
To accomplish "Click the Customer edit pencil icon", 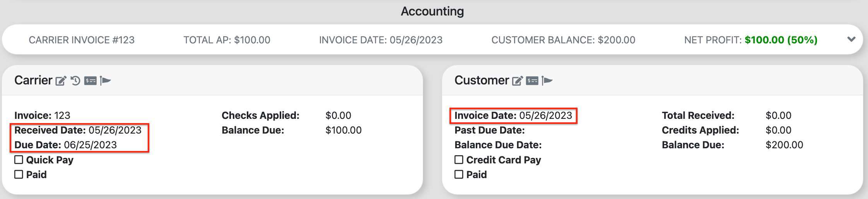I will pos(517,81).
